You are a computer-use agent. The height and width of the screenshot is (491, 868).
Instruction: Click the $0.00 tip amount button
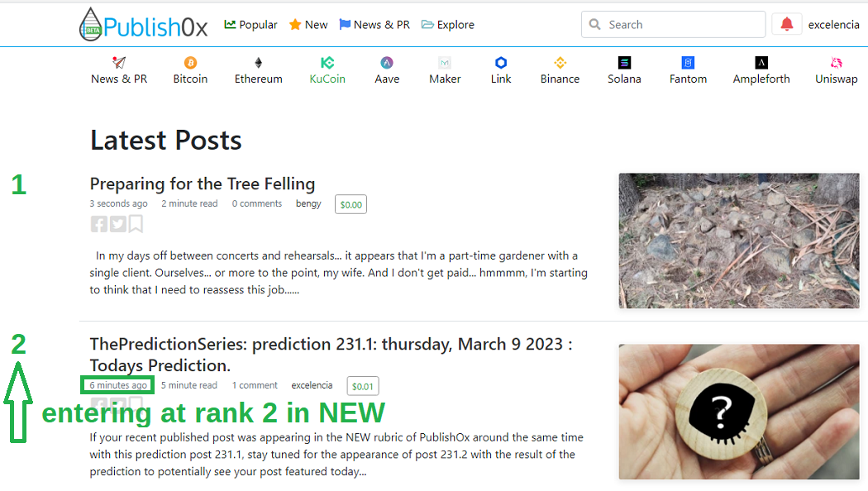coord(351,205)
